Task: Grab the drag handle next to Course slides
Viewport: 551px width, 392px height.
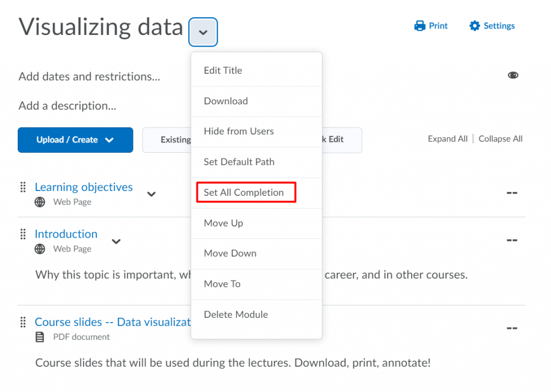Action: [x=22, y=322]
